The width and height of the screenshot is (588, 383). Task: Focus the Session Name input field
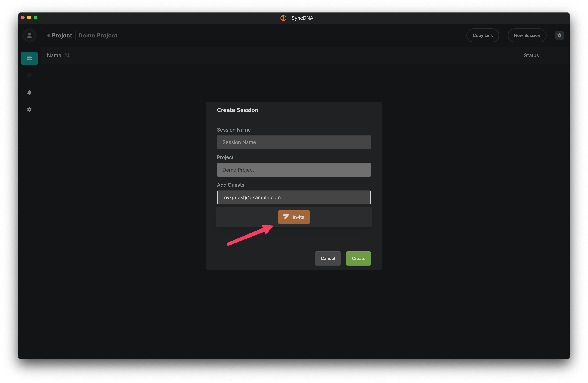(294, 142)
